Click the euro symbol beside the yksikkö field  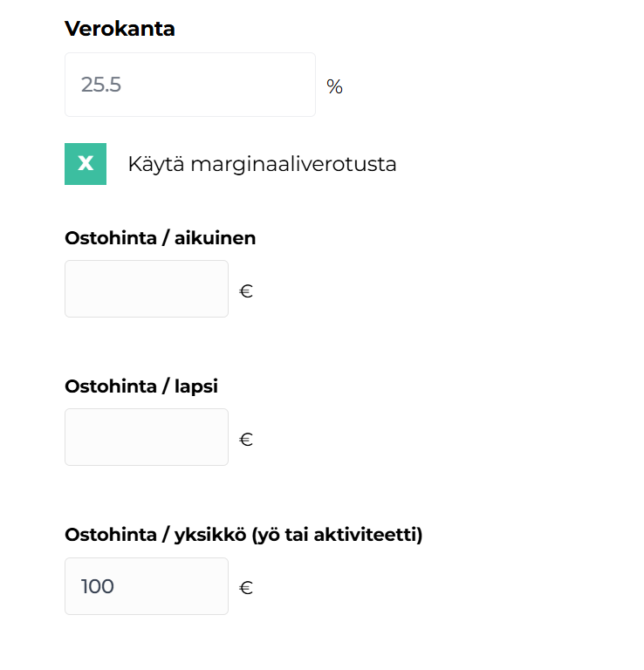coord(246,588)
